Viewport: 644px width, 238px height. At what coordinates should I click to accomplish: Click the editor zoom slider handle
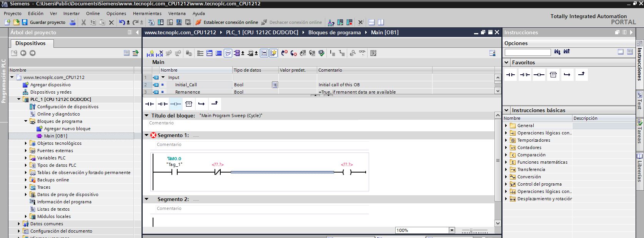[x=471, y=231]
